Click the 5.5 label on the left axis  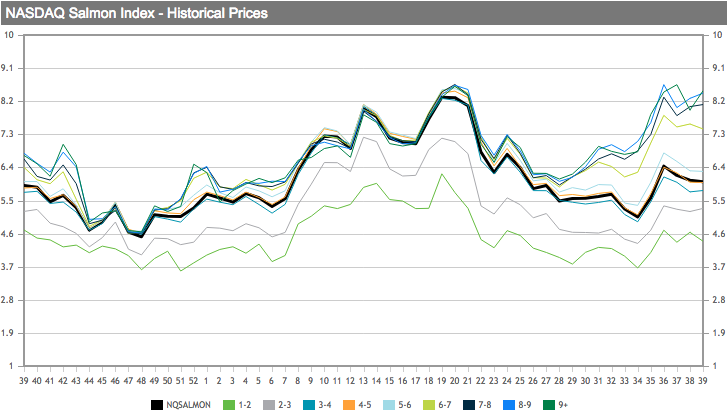point(8,201)
